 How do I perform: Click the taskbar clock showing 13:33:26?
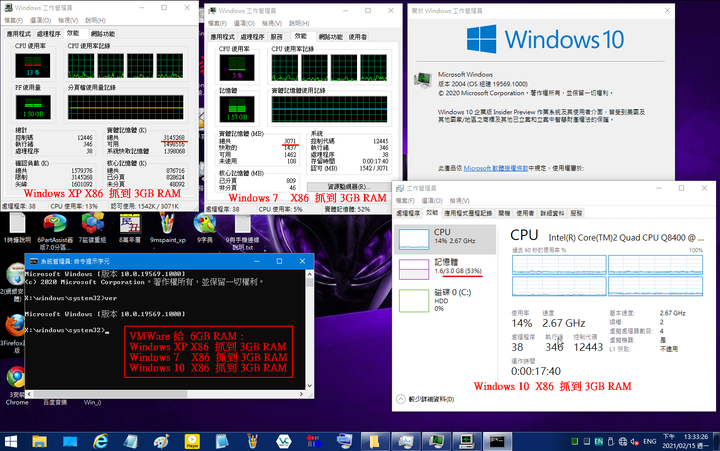tap(685, 441)
